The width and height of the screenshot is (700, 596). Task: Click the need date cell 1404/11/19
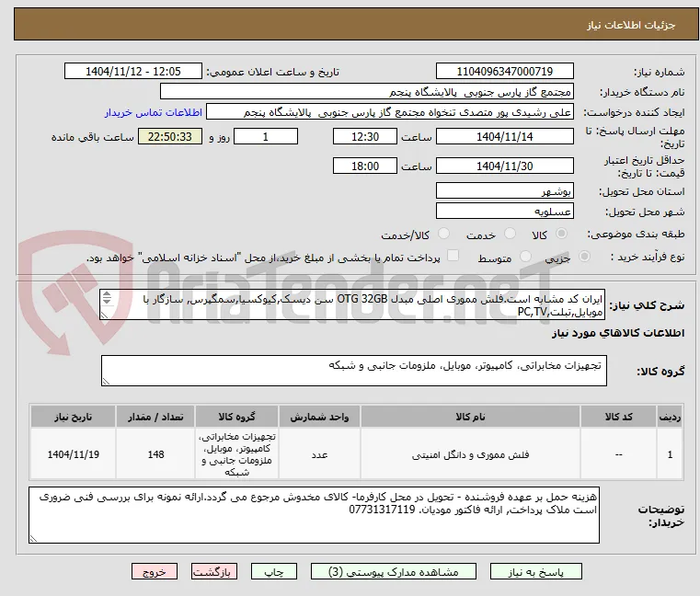point(74,454)
